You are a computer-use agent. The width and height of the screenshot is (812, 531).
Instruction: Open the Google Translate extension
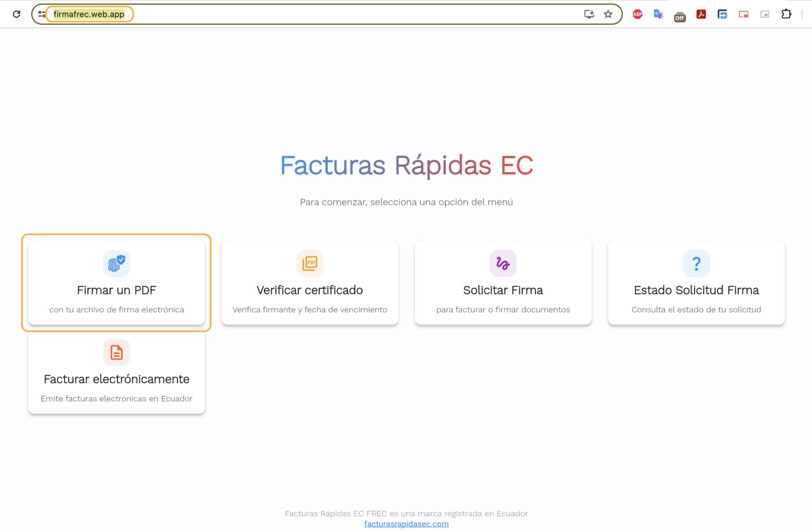659,14
